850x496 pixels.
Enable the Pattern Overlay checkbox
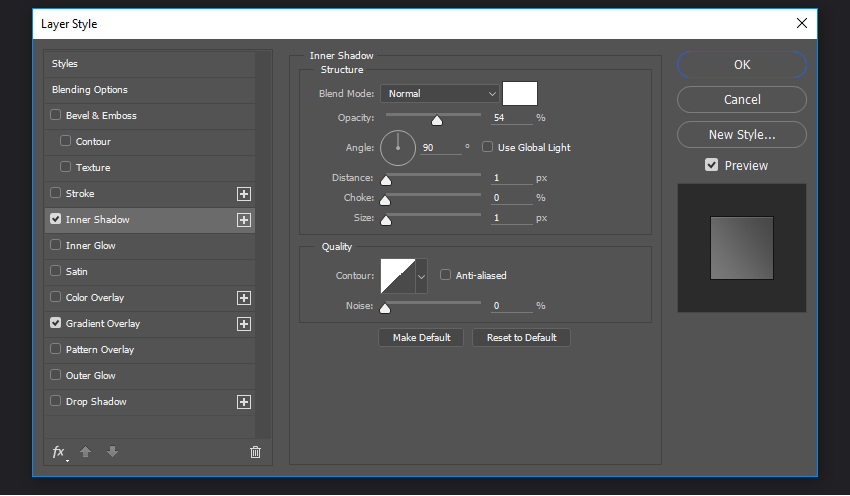coord(55,349)
